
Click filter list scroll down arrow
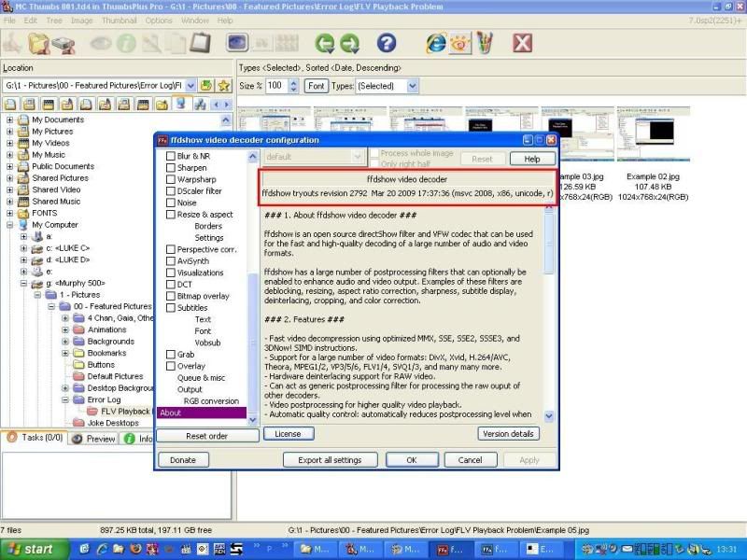coord(253,419)
